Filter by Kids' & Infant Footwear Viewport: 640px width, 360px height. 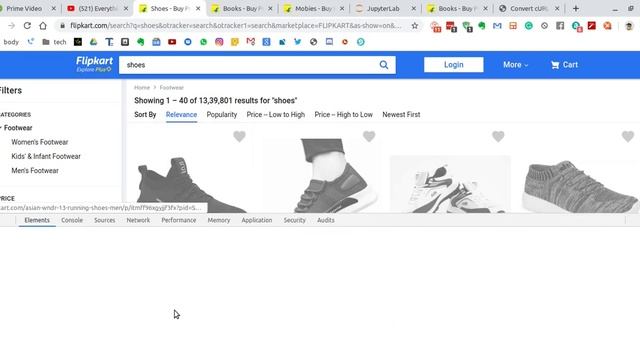[46, 156]
